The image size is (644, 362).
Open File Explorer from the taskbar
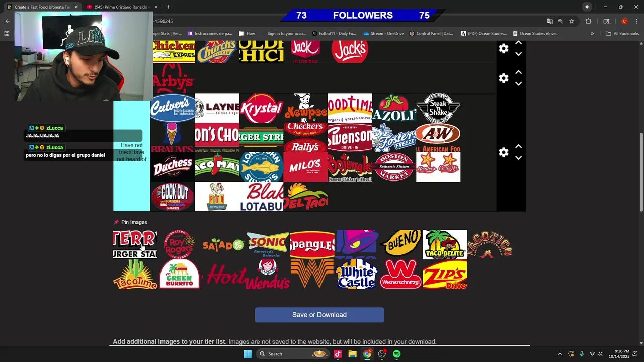pos(353,354)
